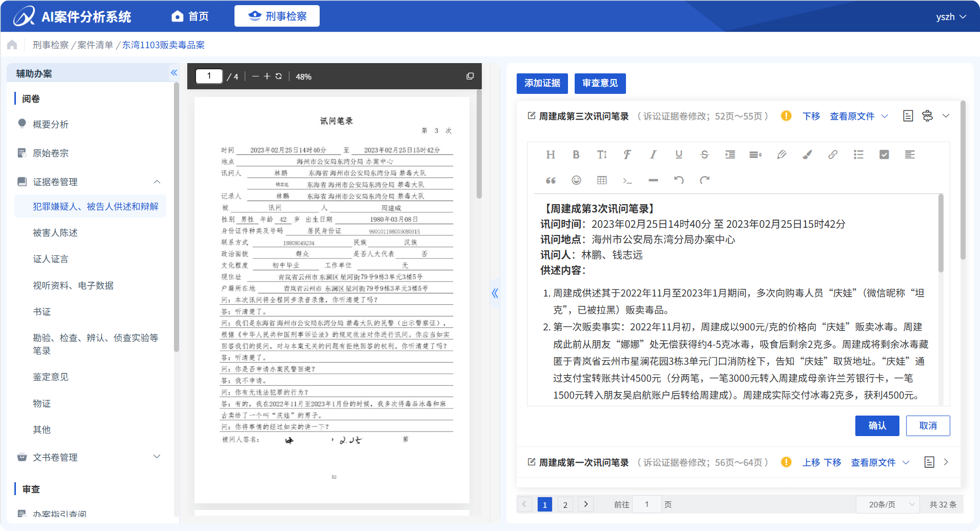Confirm edits with 确认 button
The height and width of the screenshot is (531, 980).
tap(877, 426)
